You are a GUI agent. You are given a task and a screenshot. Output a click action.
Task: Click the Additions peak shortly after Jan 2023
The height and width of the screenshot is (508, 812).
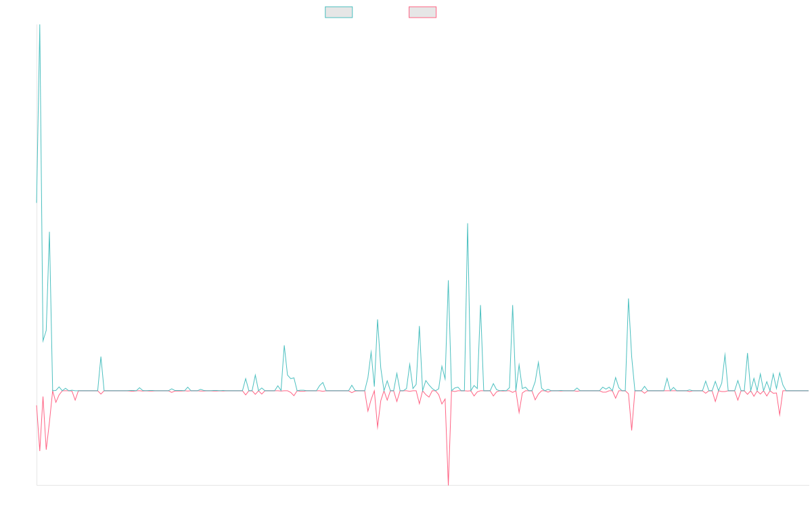tap(378, 320)
